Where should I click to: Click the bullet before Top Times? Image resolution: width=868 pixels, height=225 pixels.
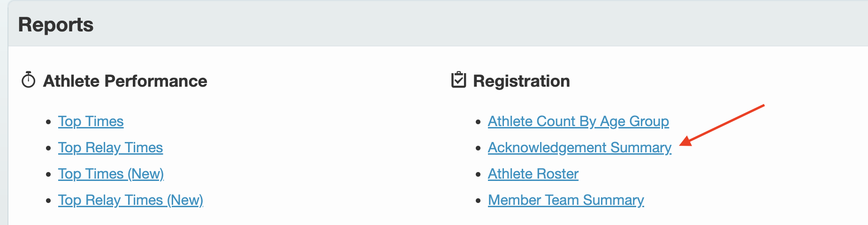(48, 122)
